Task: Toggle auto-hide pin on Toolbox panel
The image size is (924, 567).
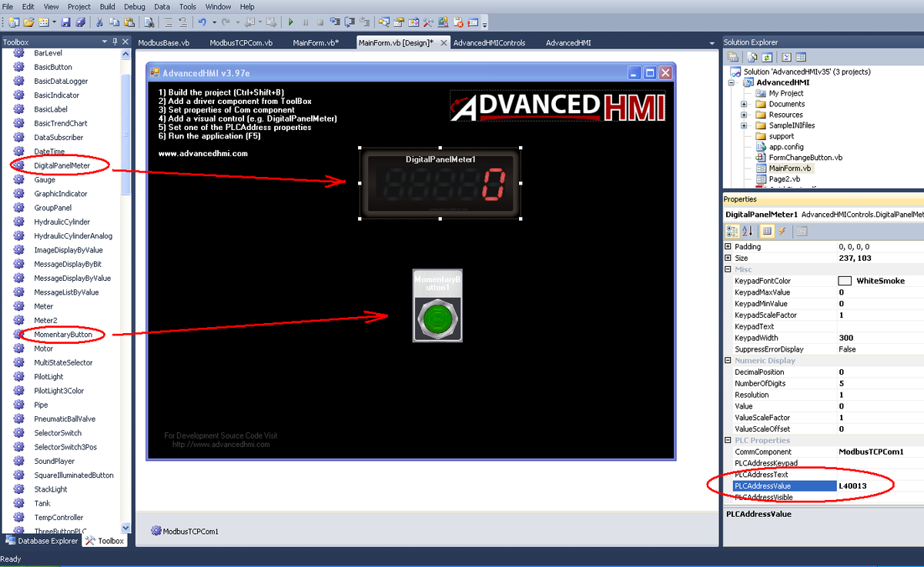Action: [115, 42]
